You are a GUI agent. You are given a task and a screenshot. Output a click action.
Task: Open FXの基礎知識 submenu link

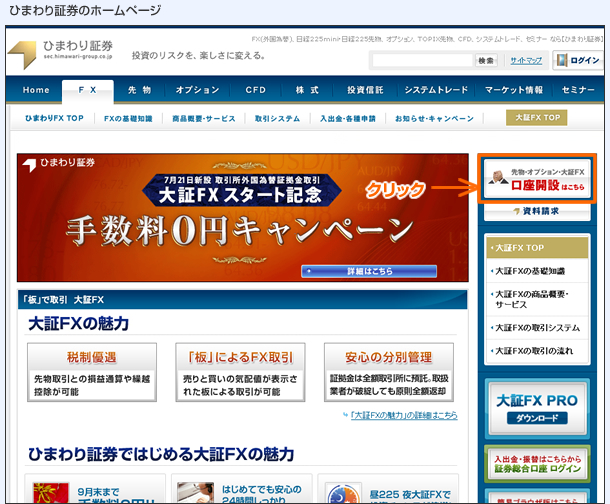coord(128,119)
